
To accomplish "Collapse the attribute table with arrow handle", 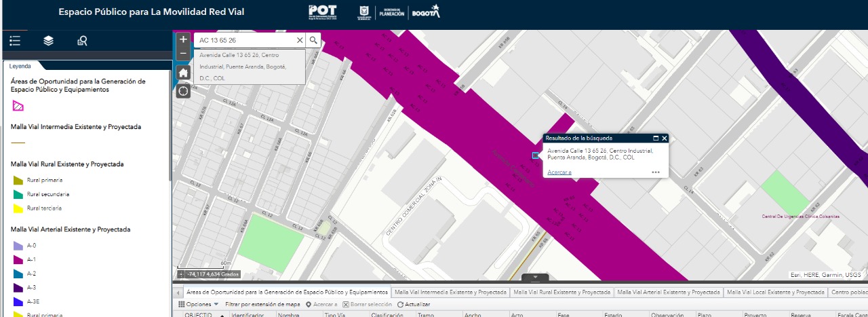I will [535, 277].
